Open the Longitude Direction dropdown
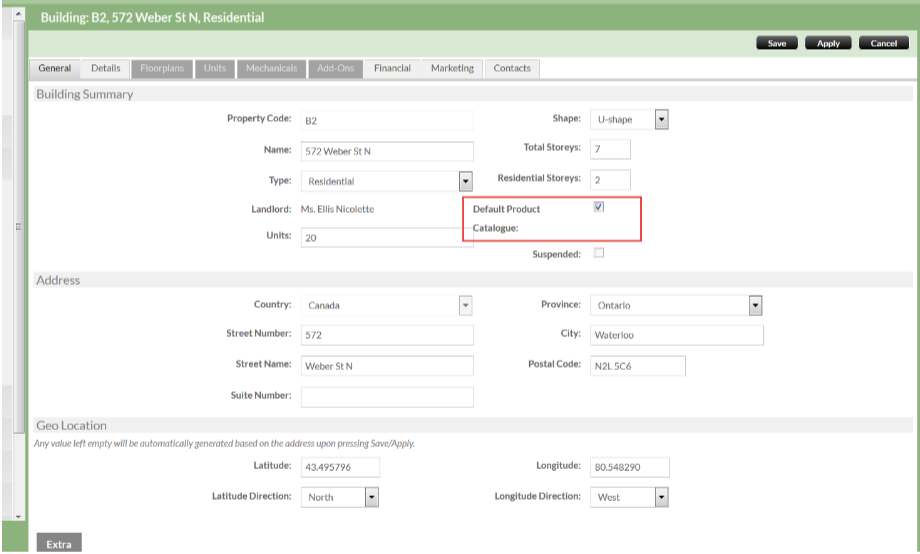920x554 pixels. (x=661, y=496)
